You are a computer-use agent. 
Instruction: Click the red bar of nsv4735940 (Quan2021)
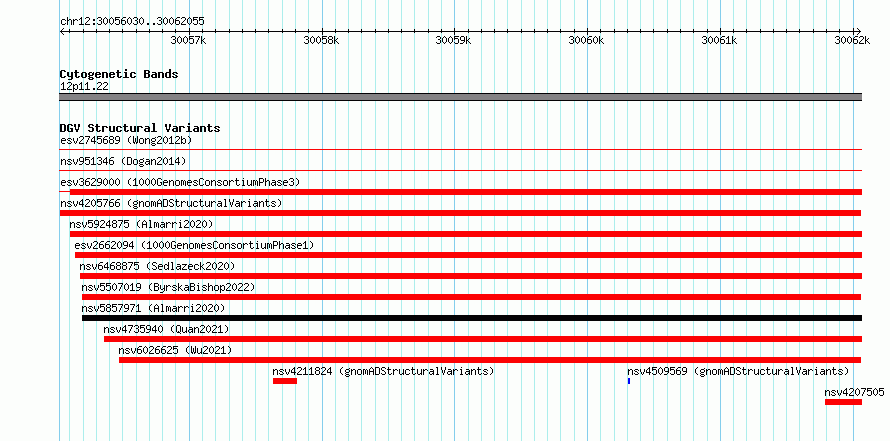(483, 339)
